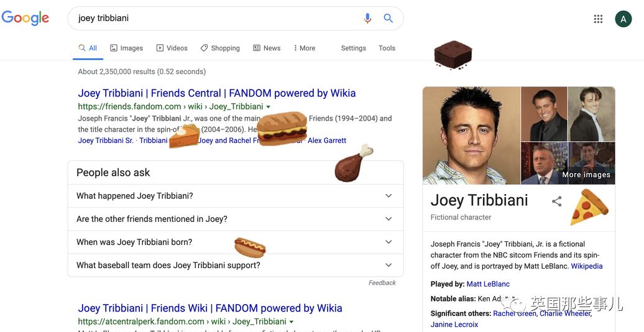Open the Friends Central FANDOM result
644x332 pixels.
click(216, 93)
